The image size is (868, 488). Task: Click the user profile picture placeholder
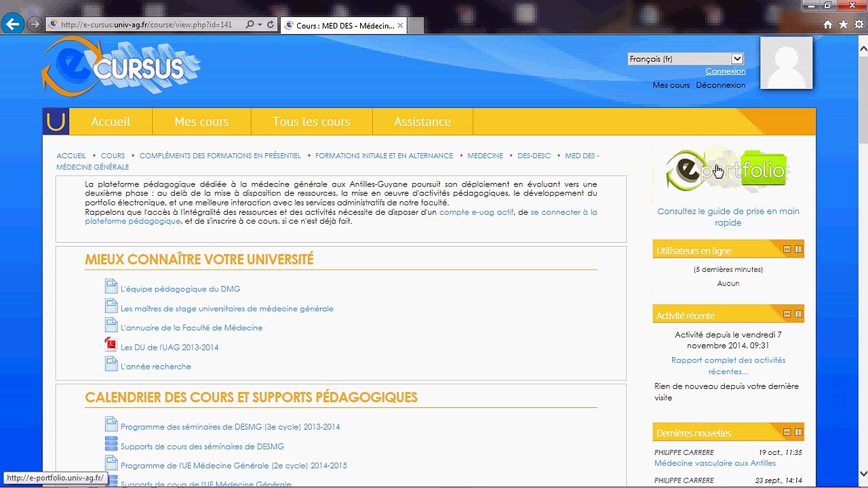[x=786, y=63]
